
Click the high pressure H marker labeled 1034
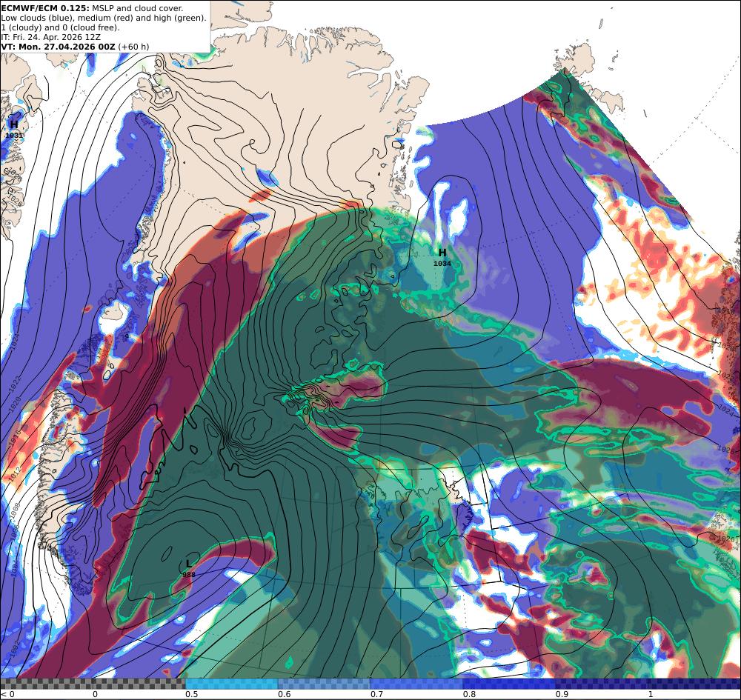click(442, 253)
